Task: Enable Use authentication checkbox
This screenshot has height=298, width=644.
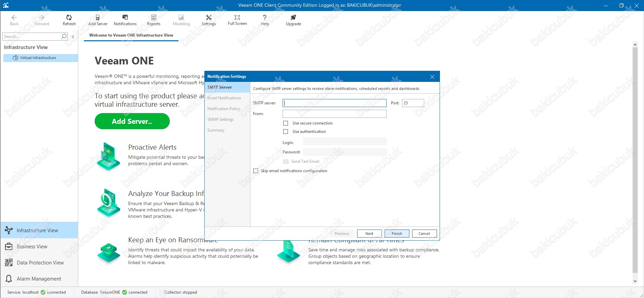Action: click(286, 132)
